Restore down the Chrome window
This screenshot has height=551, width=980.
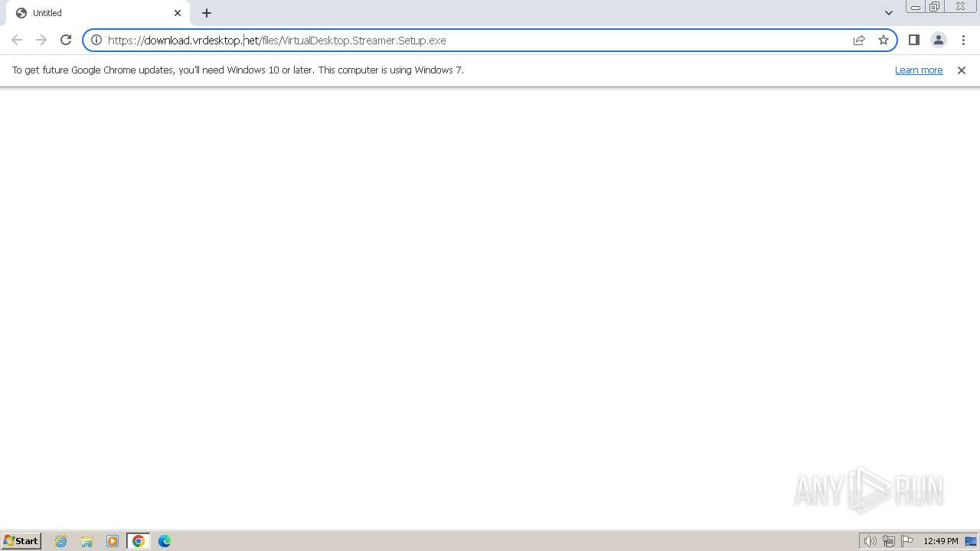pyautogui.click(x=935, y=7)
